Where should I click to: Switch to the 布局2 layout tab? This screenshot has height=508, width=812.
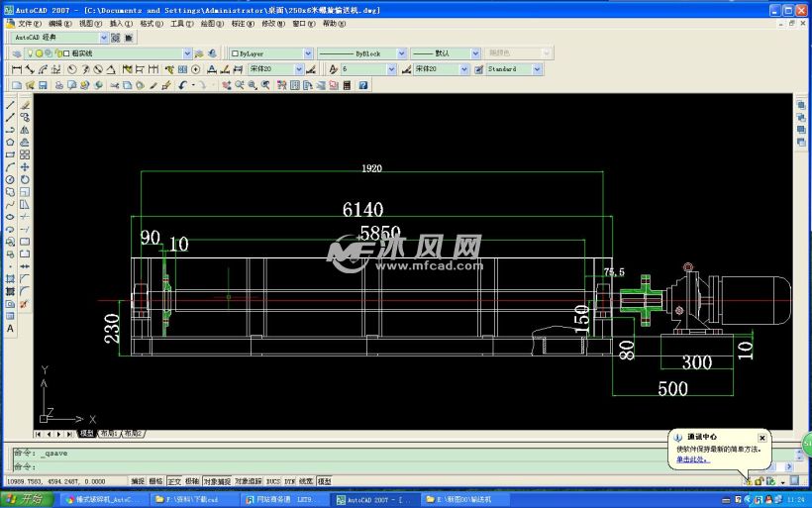[x=132, y=434]
